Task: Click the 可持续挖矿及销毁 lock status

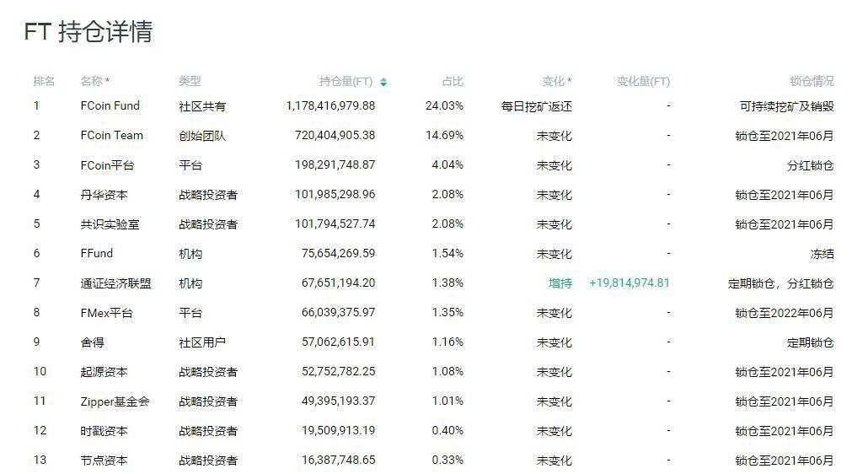Action: point(786,106)
